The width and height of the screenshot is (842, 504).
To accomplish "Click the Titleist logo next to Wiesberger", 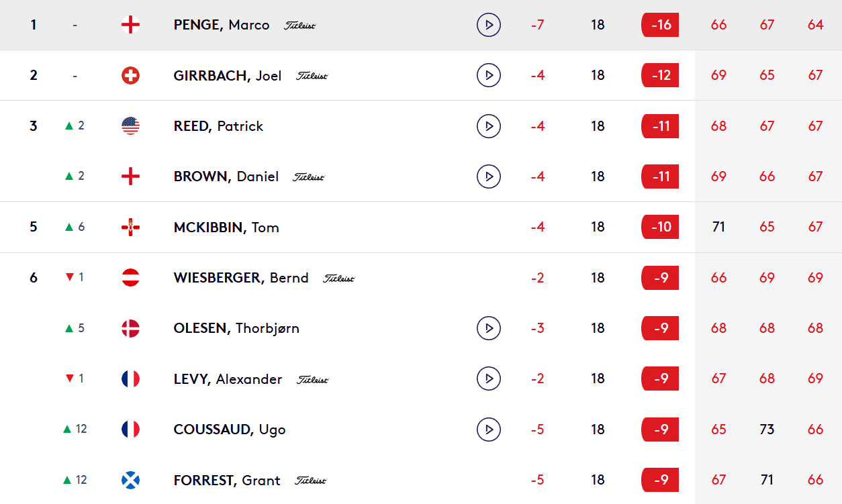I will (x=338, y=279).
